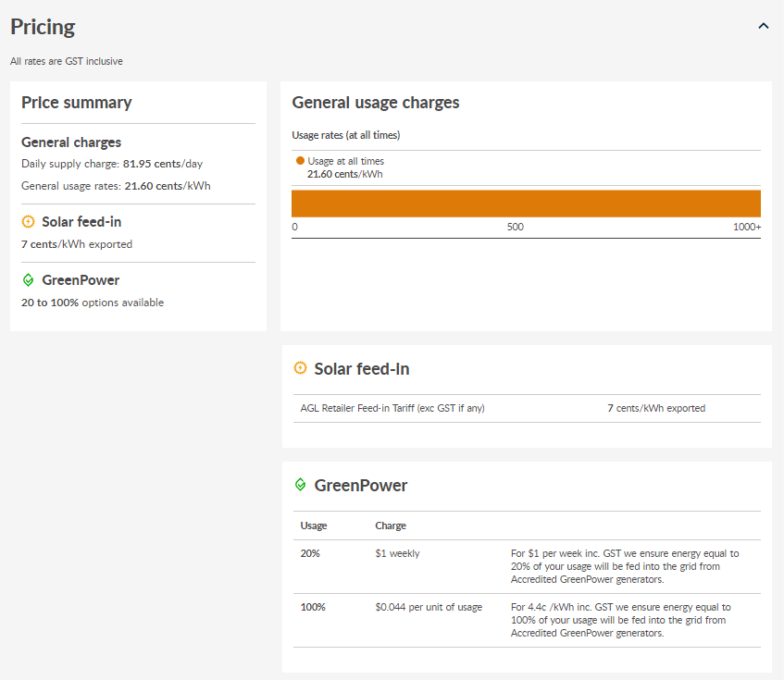784x680 pixels.
Task: Click the Charge column header in GreenPower table
Action: (391, 525)
